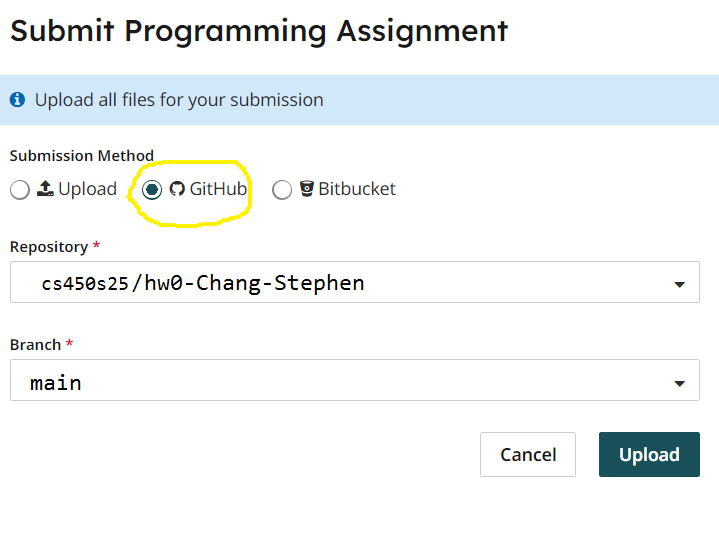Expand the Branch dropdown arrow

pos(680,383)
